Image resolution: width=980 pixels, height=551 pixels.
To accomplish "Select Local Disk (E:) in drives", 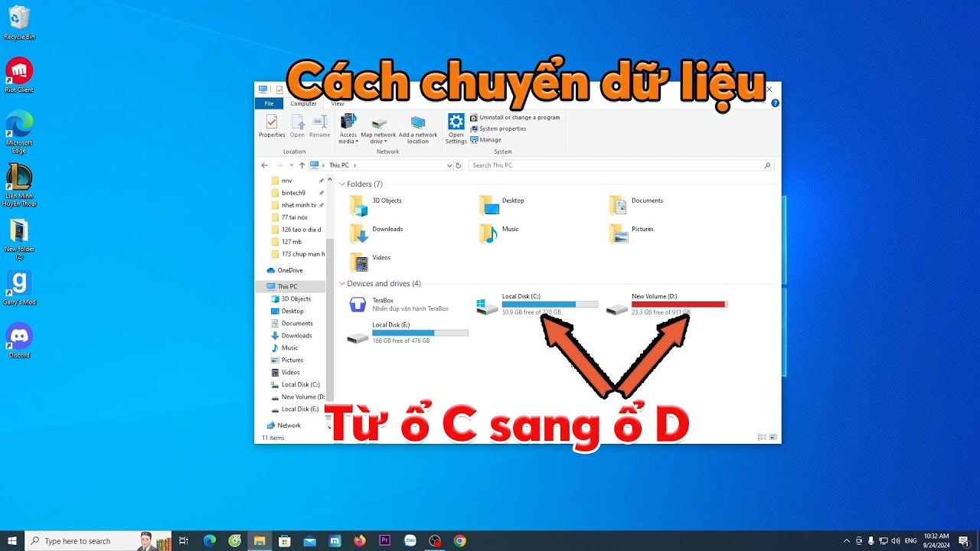I will (407, 333).
